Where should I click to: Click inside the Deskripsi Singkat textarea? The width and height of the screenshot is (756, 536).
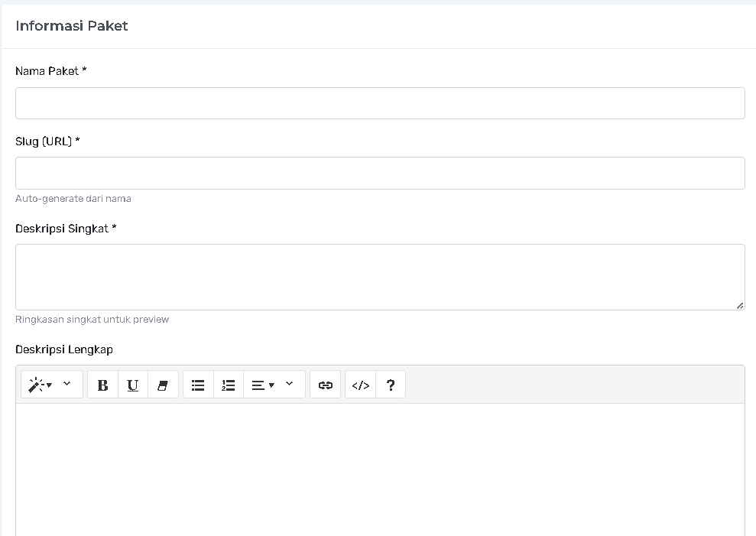[x=380, y=277]
